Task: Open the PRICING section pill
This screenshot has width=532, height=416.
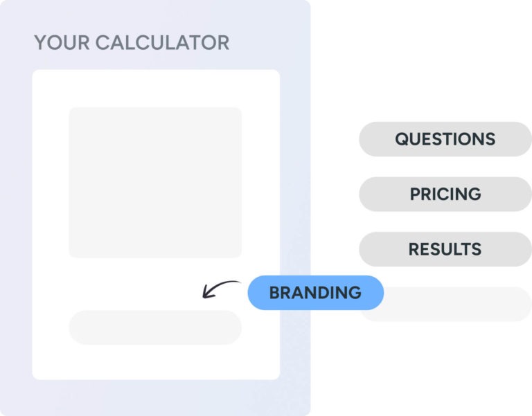Action: click(445, 195)
